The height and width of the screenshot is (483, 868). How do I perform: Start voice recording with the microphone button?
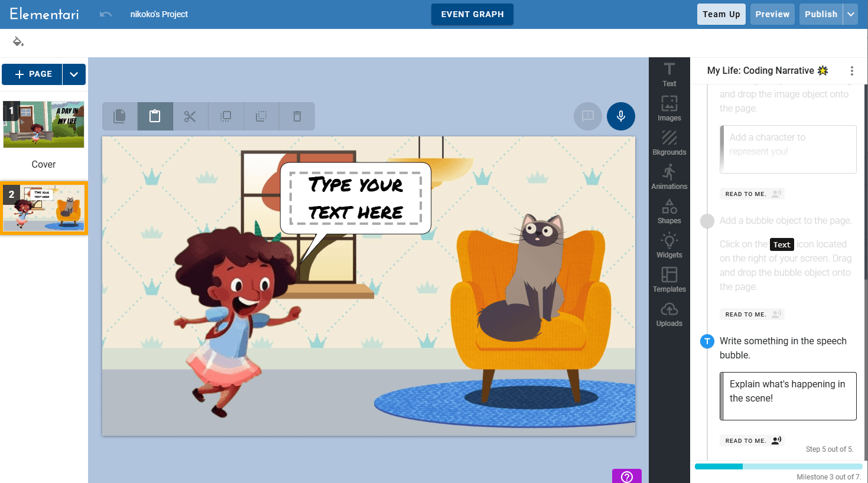pyautogui.click(x=621, y=116)
